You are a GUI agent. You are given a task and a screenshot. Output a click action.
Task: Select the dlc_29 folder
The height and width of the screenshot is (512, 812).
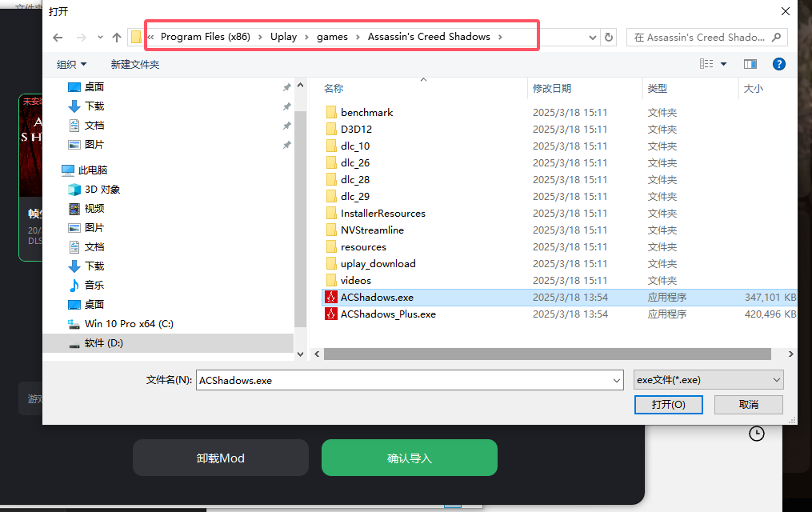point(355,197)
